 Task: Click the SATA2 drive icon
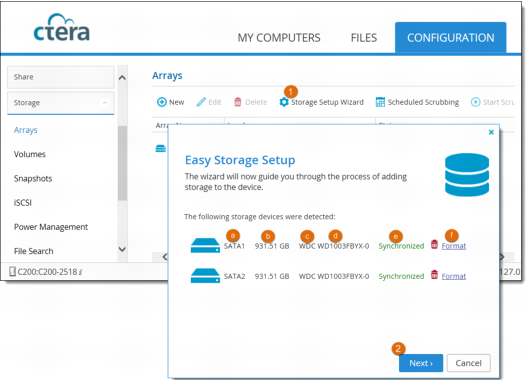click(x=205, y=276)
